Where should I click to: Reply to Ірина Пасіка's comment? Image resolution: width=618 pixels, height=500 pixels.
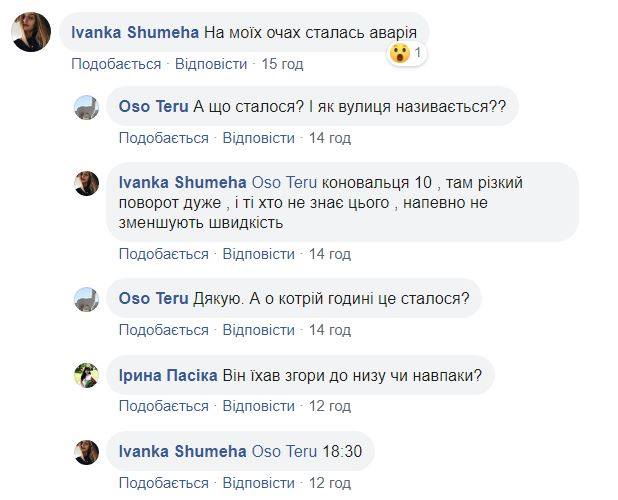point(259,406)
